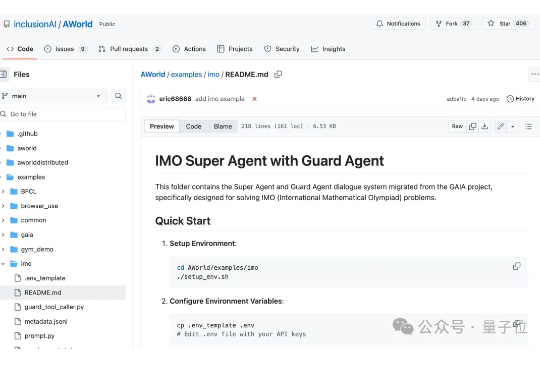The height and width of the screenshot is (372, 540).
Task: Collapse the examples folder
Action: 31,177
